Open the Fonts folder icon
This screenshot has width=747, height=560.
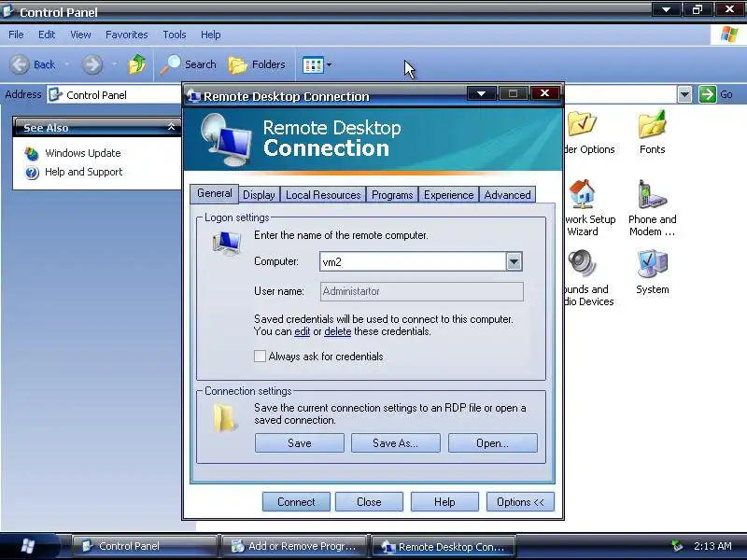tap(652, 133)
